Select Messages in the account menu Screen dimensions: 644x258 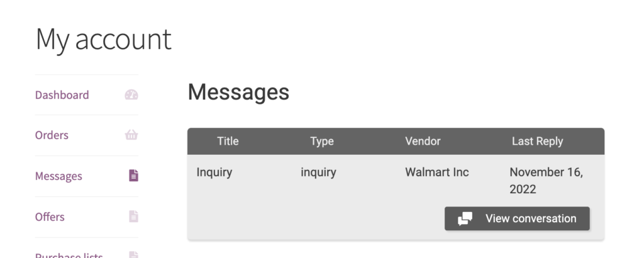[58, 176]
